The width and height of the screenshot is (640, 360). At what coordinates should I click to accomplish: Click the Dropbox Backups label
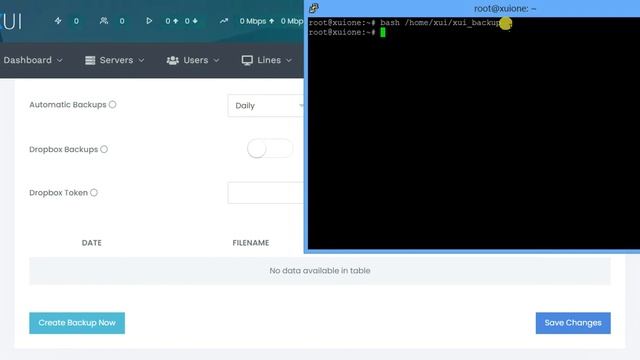click(x=63, y=149)
